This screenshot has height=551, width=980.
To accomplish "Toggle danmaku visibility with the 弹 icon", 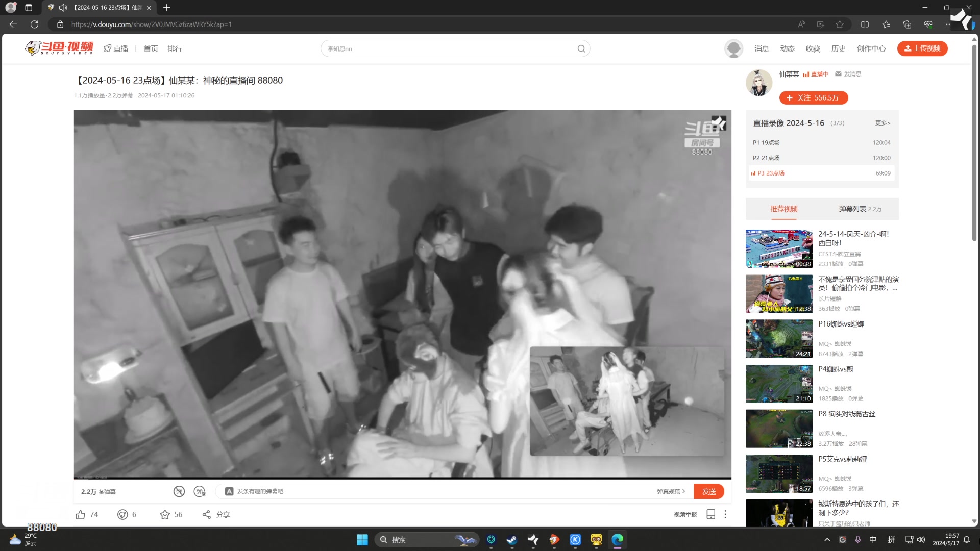I will (x=179, y=491).
